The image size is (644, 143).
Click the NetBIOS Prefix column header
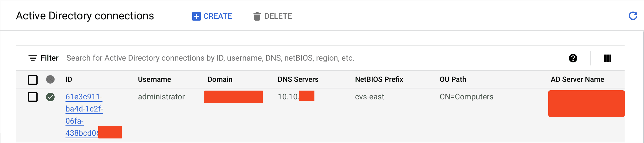379,79
